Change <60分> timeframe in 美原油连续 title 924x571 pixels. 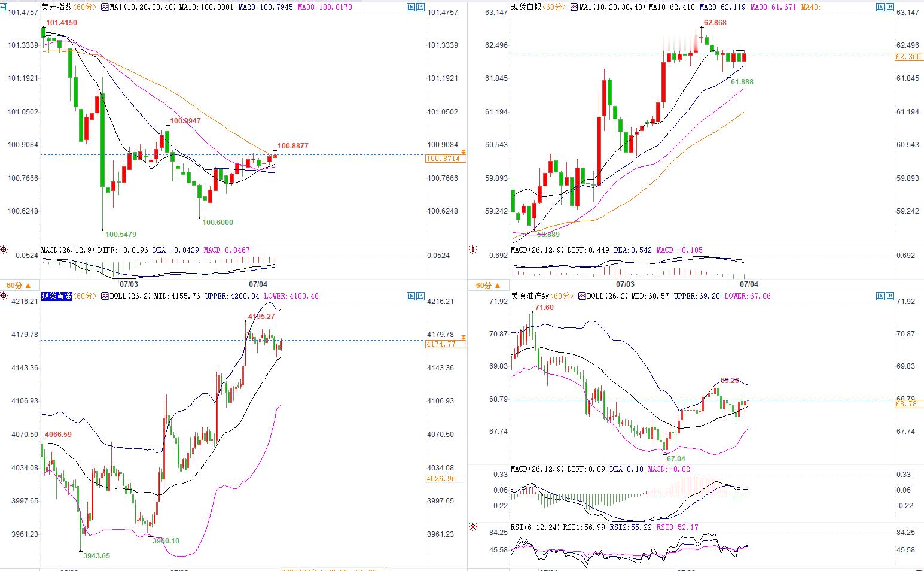[x=562, y=296]
